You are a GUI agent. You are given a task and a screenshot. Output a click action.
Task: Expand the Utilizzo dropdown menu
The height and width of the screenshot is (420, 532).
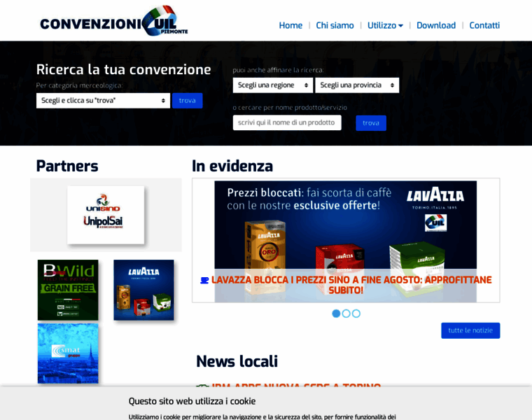(x=385, y=25)
